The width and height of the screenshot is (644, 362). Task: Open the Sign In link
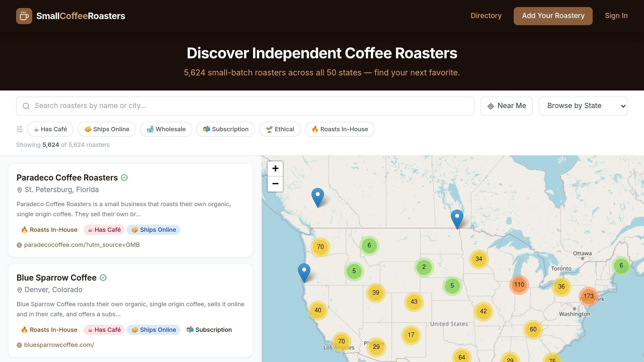[x=616, y=16]
